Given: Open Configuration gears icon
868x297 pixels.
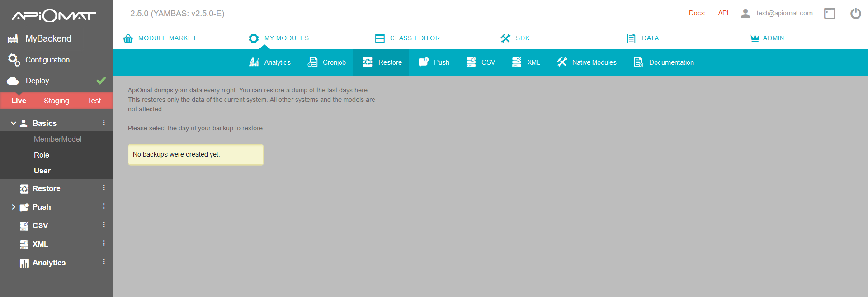Looking at the screenshot, I should click(x=14, y=60).
